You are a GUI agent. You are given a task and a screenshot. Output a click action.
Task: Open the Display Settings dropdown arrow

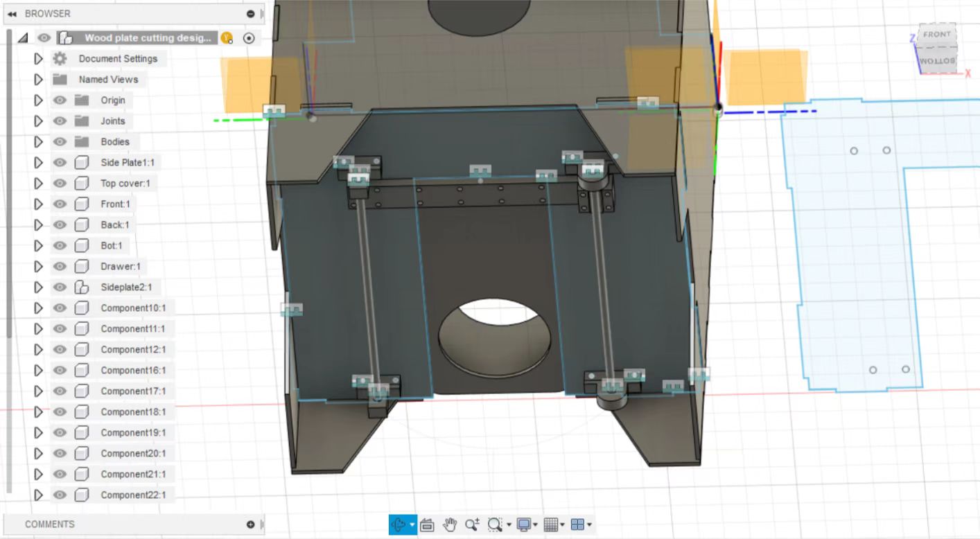[x=536, y=525]
